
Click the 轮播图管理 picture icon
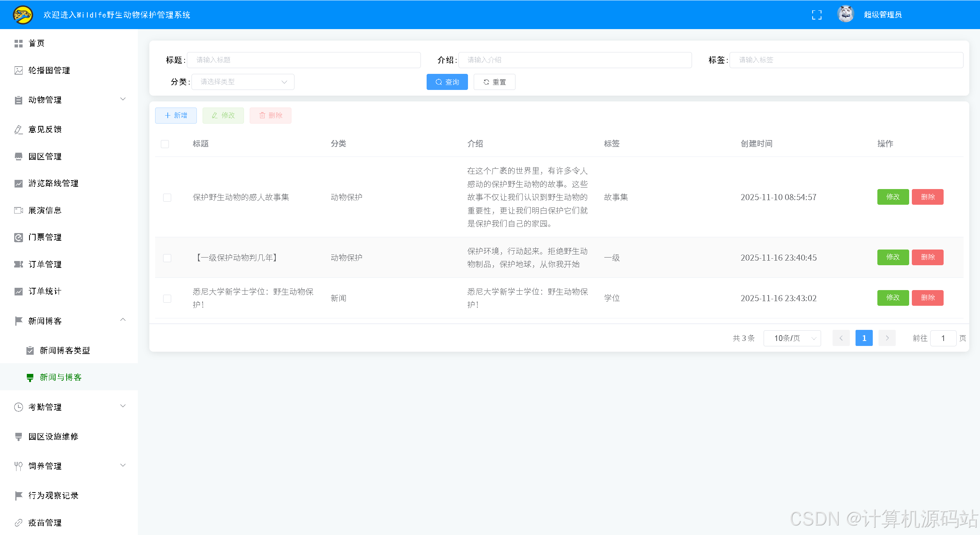click(x=18, y=70)
